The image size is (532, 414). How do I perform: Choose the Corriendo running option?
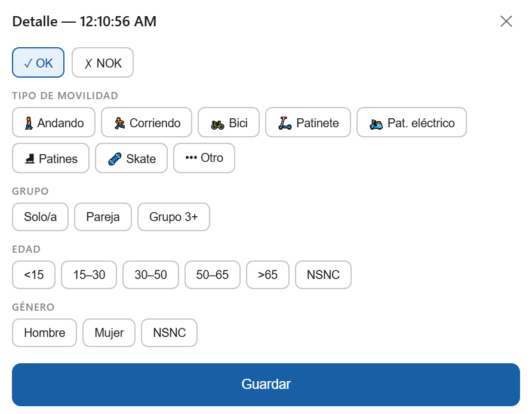click(x=146, y=122)
